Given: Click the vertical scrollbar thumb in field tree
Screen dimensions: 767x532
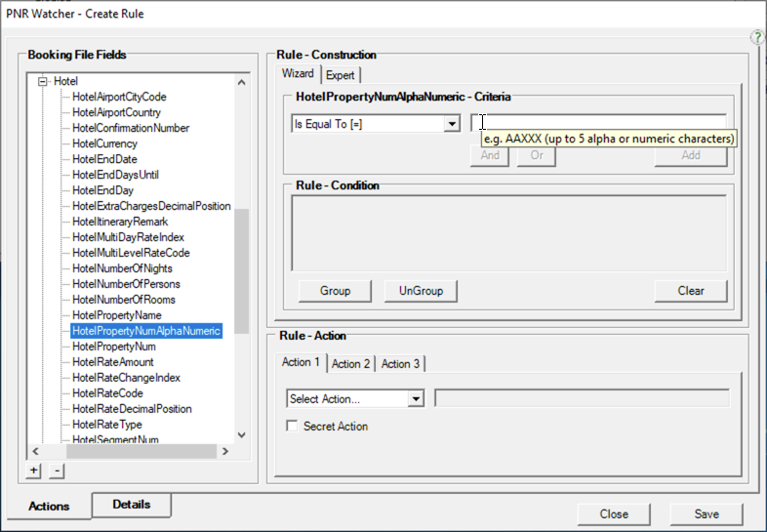Looking at the screenshot, I should (x=242, y=271).
